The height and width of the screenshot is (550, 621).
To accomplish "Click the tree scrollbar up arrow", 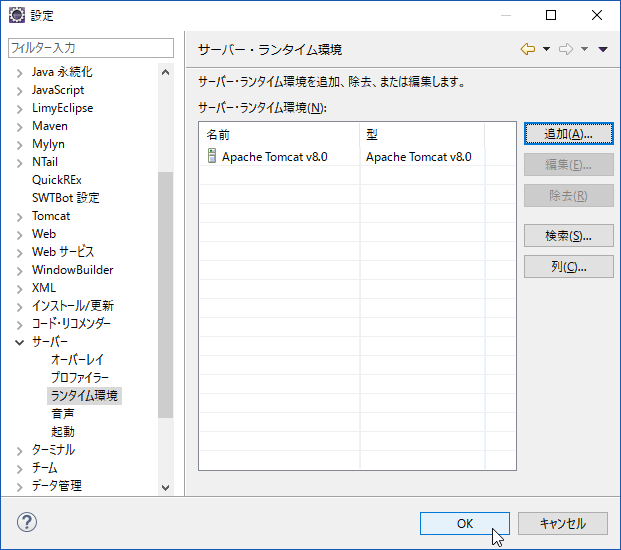I will tap(166, 72).
